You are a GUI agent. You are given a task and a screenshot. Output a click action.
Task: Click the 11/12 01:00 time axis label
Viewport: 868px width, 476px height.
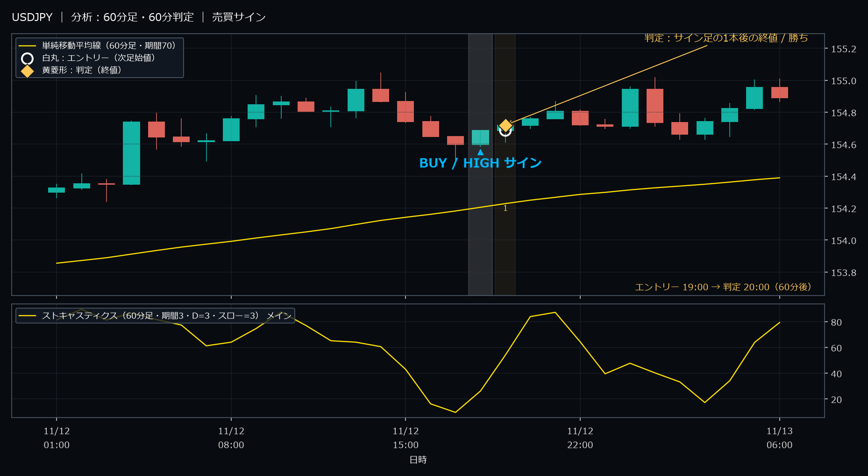57,438
